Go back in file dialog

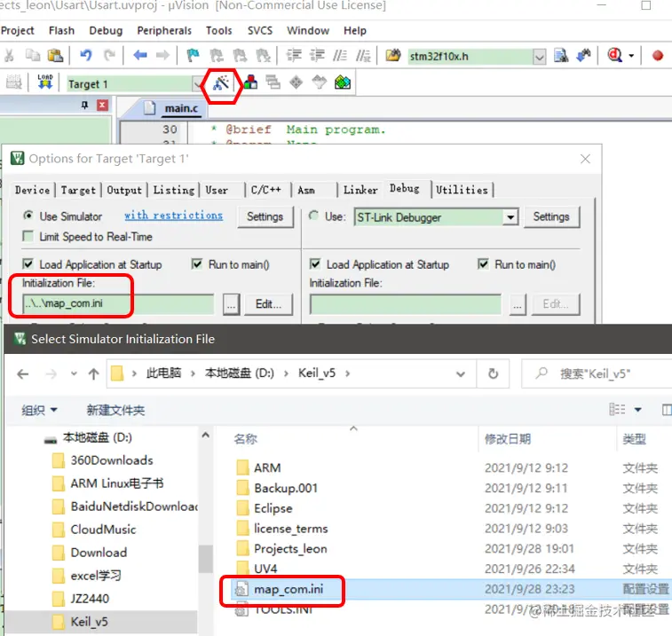tap(23, 374)
